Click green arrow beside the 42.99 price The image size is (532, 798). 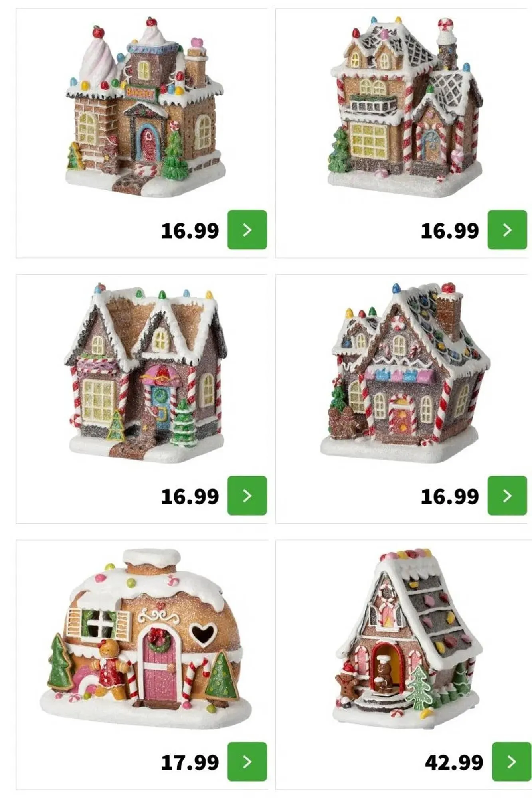coord(512,762)
